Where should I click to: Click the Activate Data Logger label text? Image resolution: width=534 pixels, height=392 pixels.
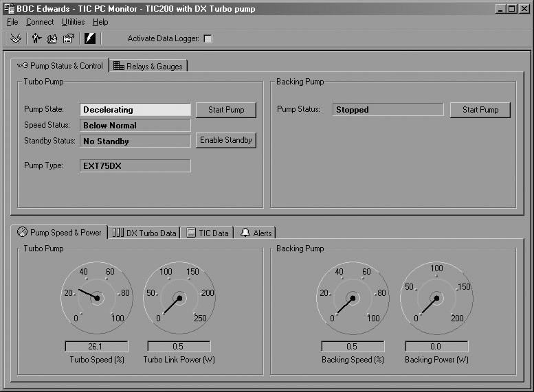pos(163,38)
